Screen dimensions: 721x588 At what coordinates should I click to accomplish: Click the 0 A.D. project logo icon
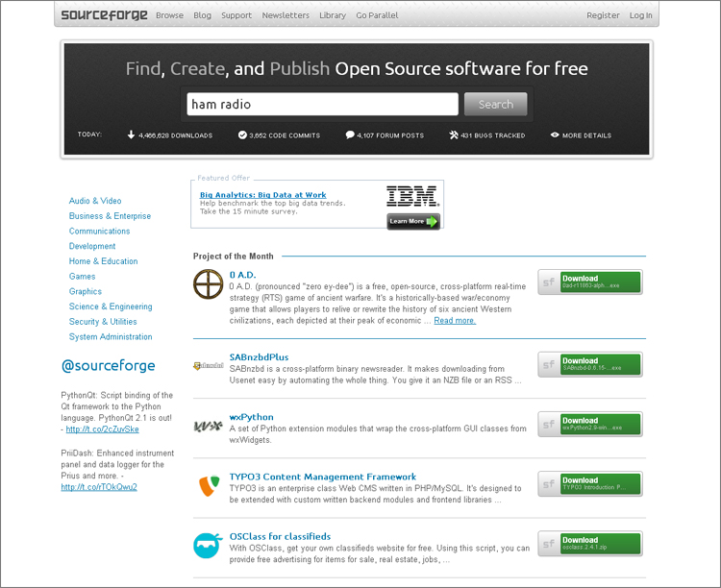click(208, 285)
